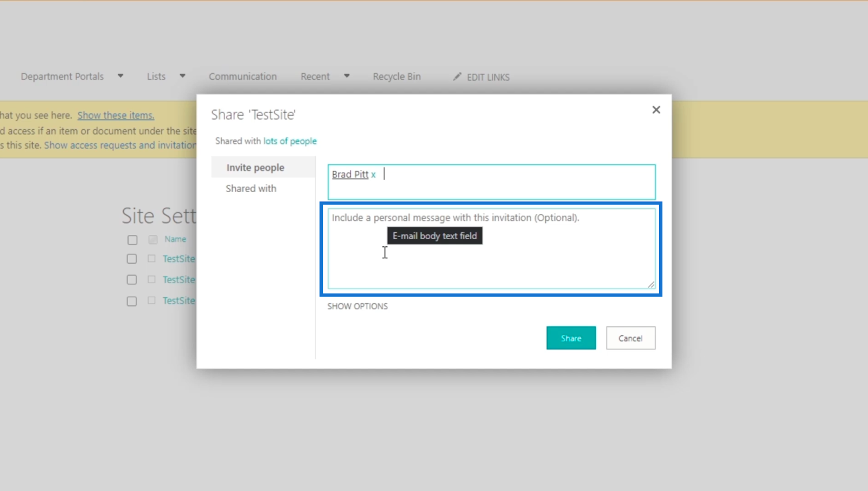Click the Share button
This screenshot has height=491, width=868.
coord(571,338)
